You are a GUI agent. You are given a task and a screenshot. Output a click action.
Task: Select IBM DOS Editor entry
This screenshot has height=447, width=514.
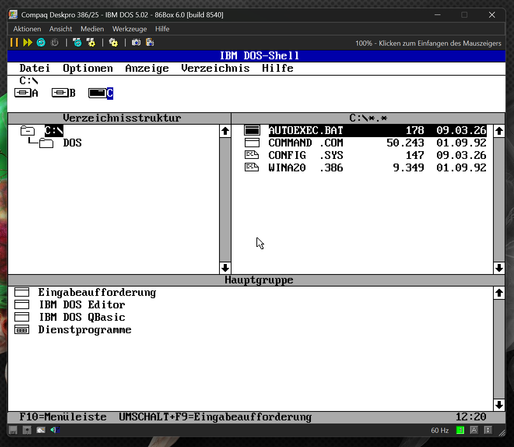(x=82, y=305)
